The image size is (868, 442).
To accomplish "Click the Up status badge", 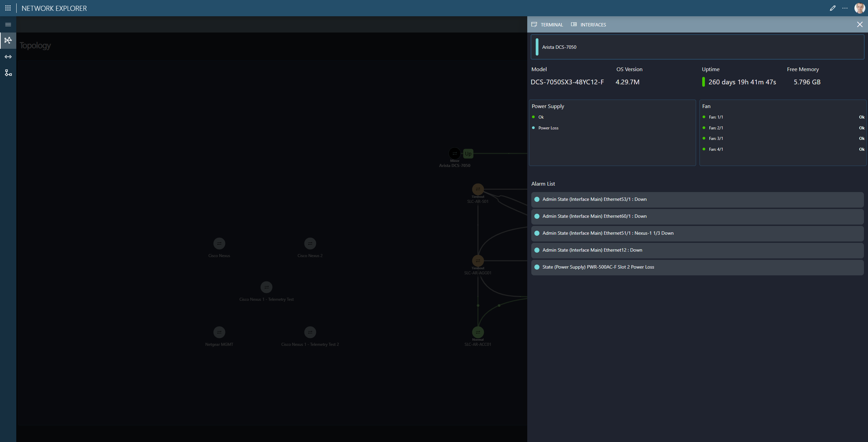I will click(x=468, y=153).
